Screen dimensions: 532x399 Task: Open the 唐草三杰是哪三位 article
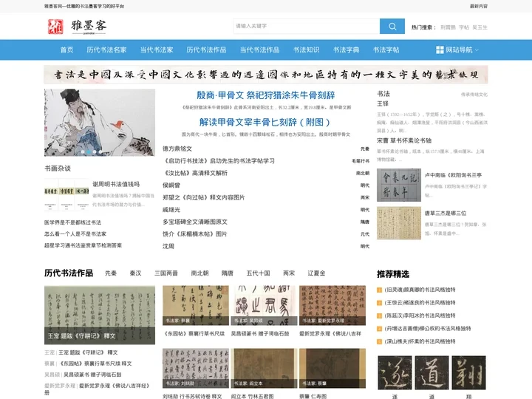click(446, 214)
